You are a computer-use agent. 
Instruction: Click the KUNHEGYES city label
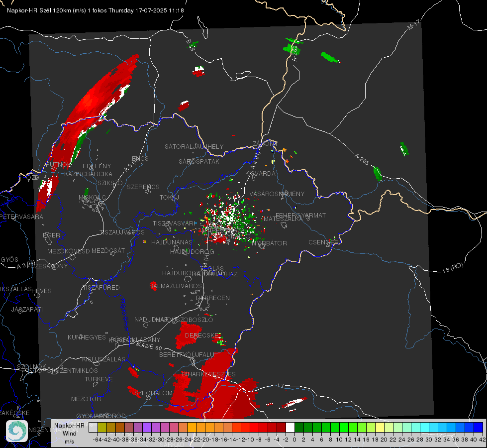click(87, 337)
